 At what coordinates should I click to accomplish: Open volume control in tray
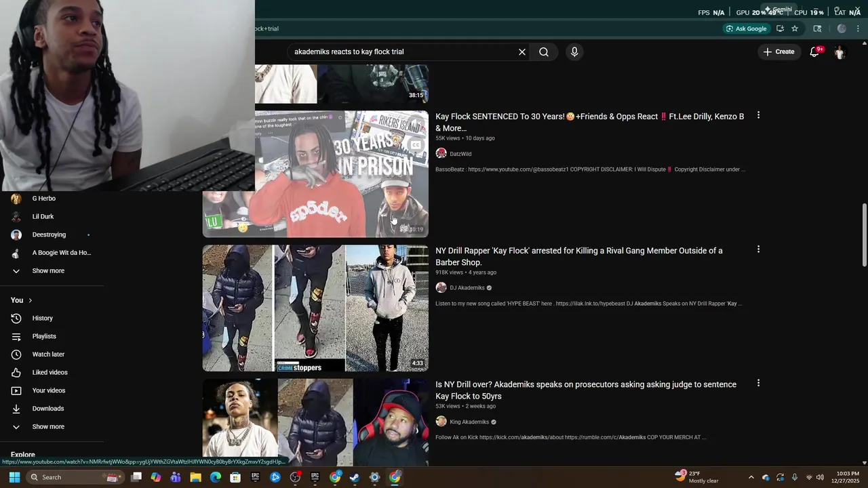pos(820,477)
